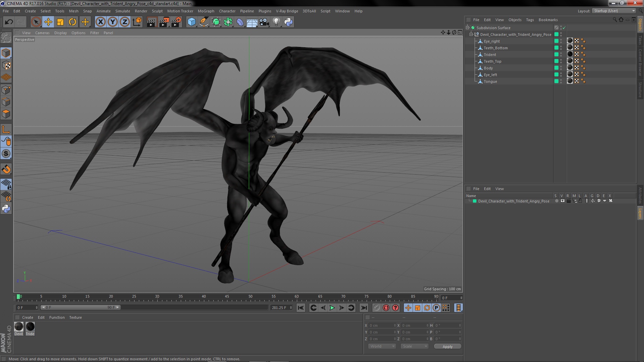Collapse Devil_Character_with_Trident_Angry_Pose hierarchy

tap(471, 34)
